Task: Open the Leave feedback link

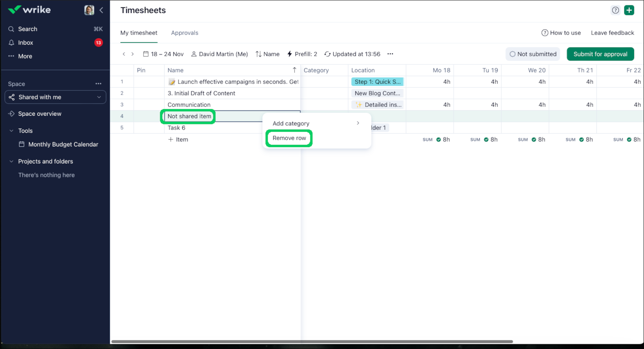Action: (x=612, y=33)
